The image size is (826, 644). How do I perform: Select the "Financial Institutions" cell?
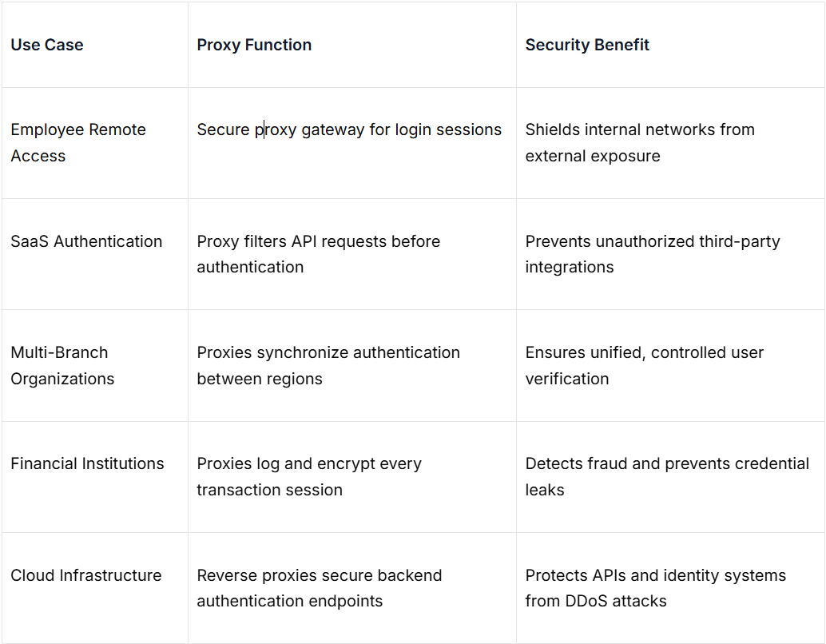[87, 463]
